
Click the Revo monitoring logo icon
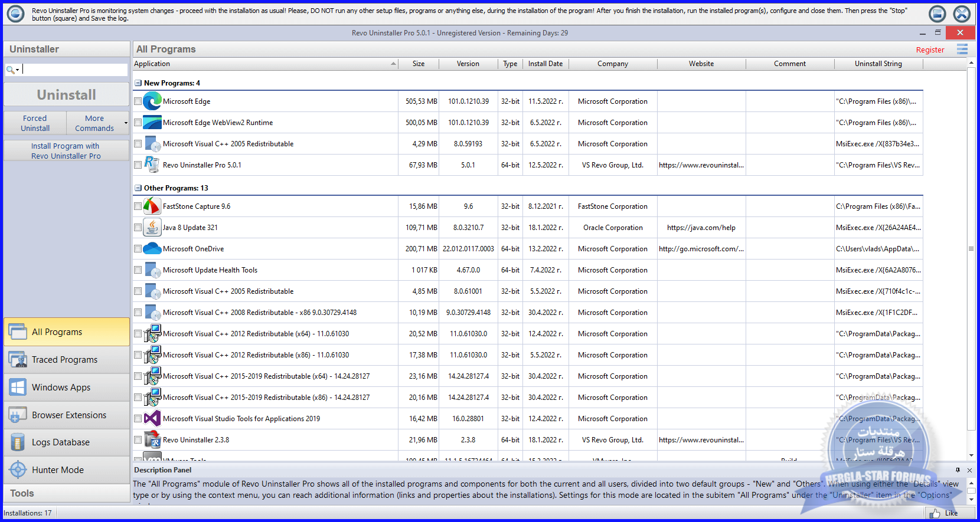click(x=16, y=14)
